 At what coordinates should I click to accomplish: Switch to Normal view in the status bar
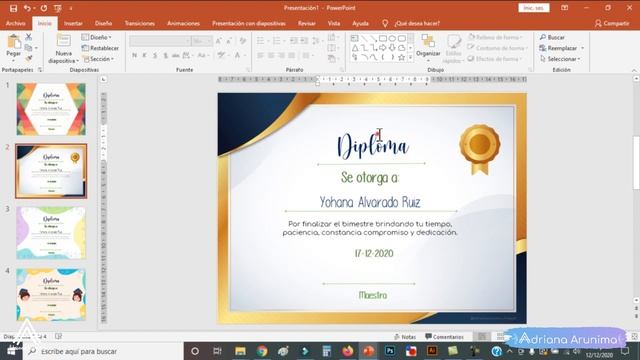482,336
